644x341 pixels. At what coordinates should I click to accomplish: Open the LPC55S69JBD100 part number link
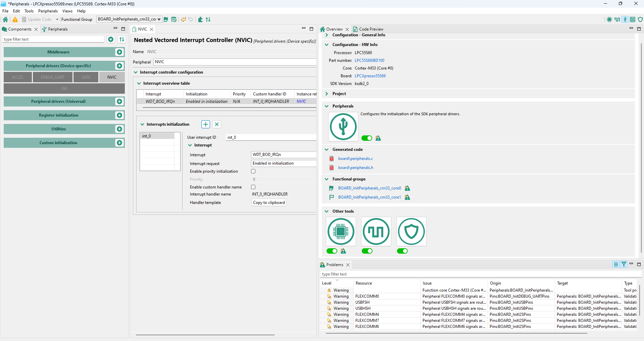pos(369,60)
